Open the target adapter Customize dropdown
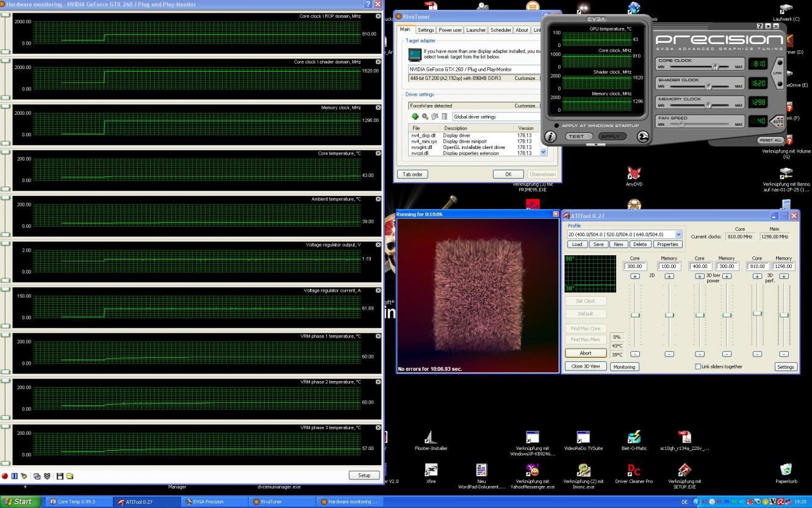Image resolution: width=812 pixels, height=508 pixels. (x=526, y=78)
